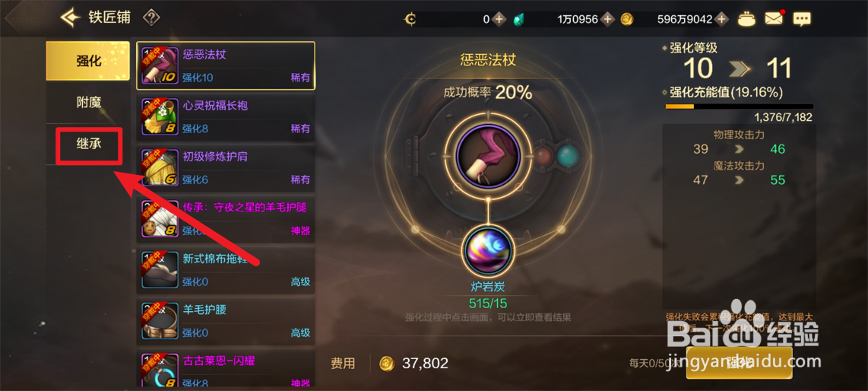Select 心灵祝福长袍 item
Image resolution: width=868 pixels, height=391 pixels.
click(226, 117)
